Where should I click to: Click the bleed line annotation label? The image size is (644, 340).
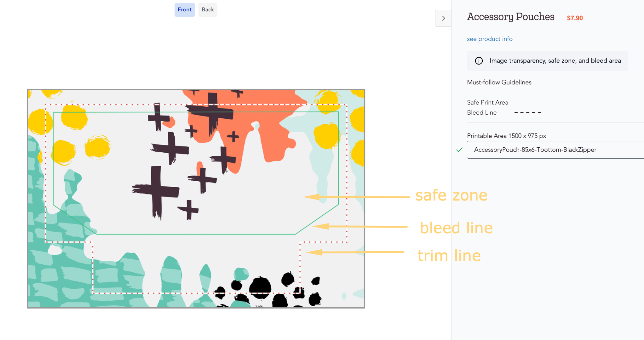click(x=456, y=228)
